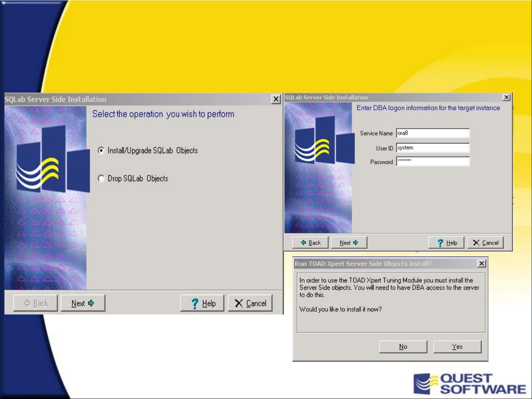Image resolution: width=532 pixels, height=399 pixels.
Task: Answer Yes to install Server Side objects
Action: (457, 347)
